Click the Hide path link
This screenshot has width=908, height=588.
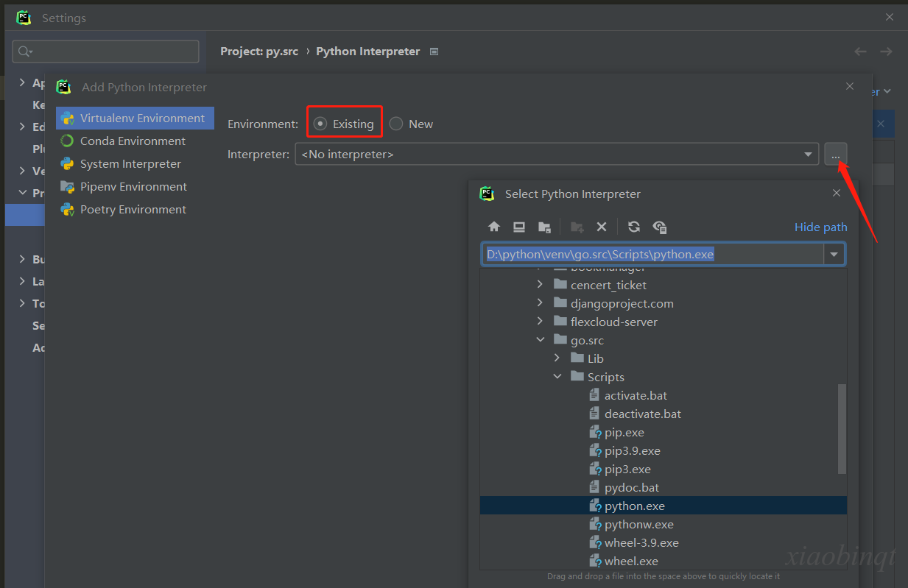[820, 227]
